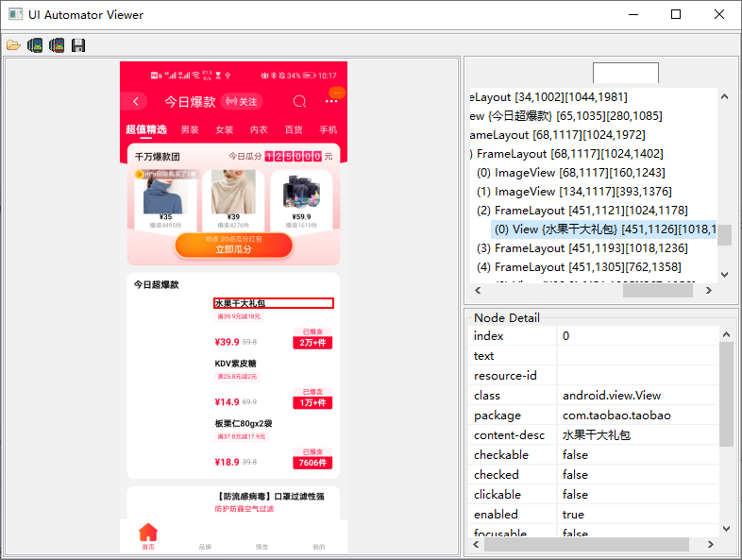Select the 百货 tab

pos(294,129)
